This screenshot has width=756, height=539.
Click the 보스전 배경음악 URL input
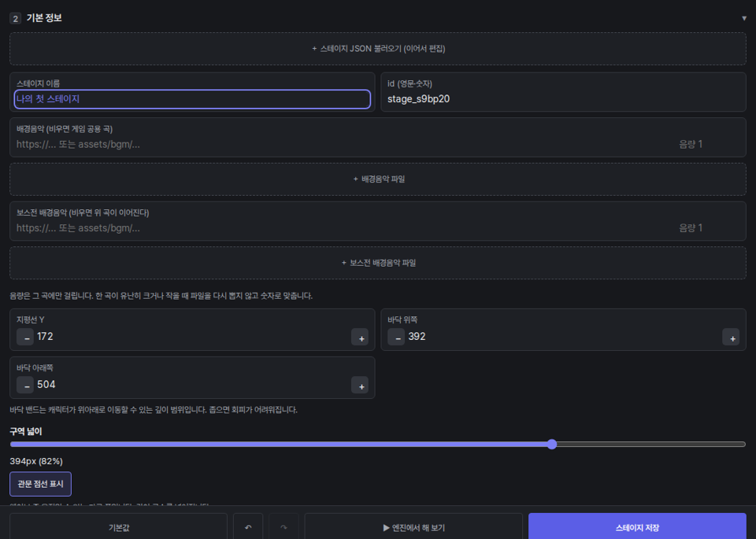point(344,228)
